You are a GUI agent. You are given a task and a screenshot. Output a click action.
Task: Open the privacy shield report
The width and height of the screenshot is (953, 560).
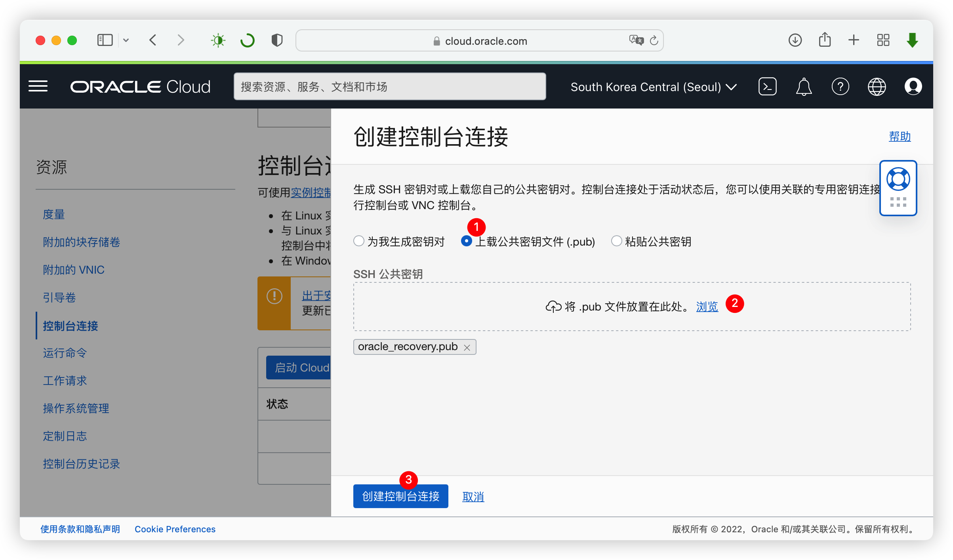coord(277,40)
